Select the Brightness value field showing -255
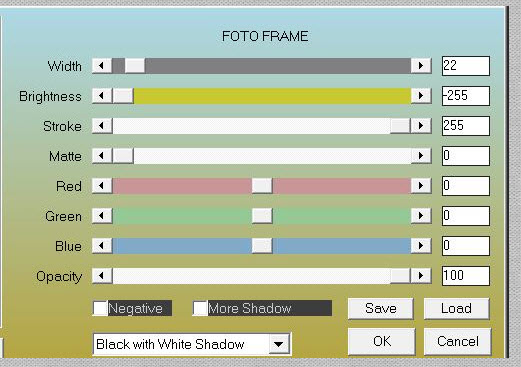The height and width of the screenshot is (367, 521). coord(466,96)
